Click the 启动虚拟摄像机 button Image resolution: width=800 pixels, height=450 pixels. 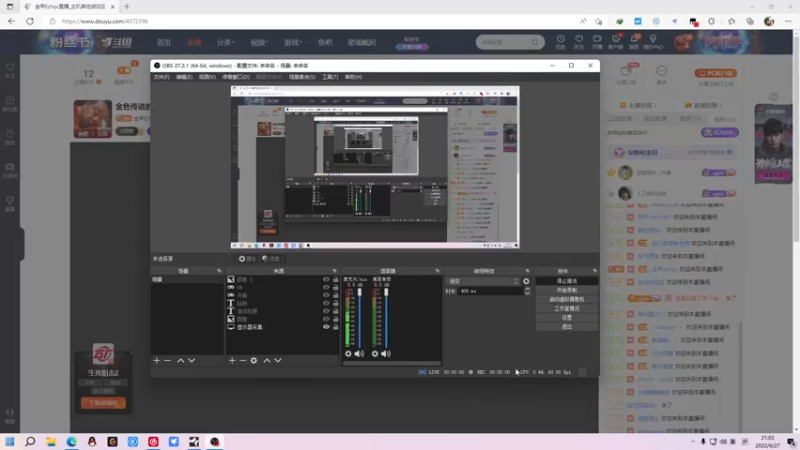click(x=566, y=299)
